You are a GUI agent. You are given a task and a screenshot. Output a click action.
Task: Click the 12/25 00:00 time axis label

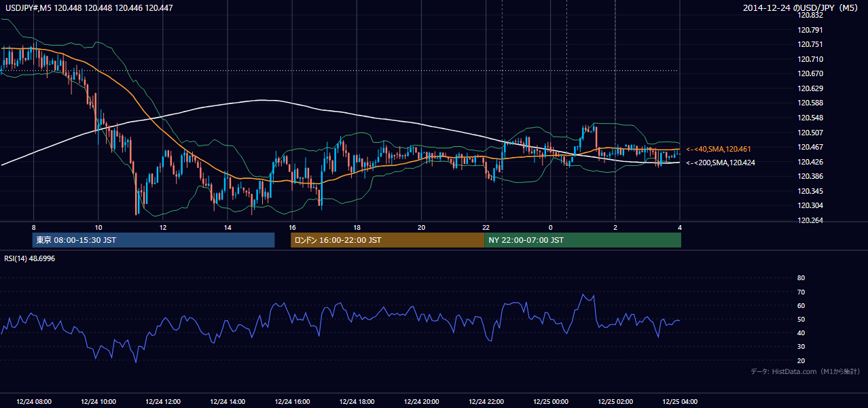(x=550, y=402)
